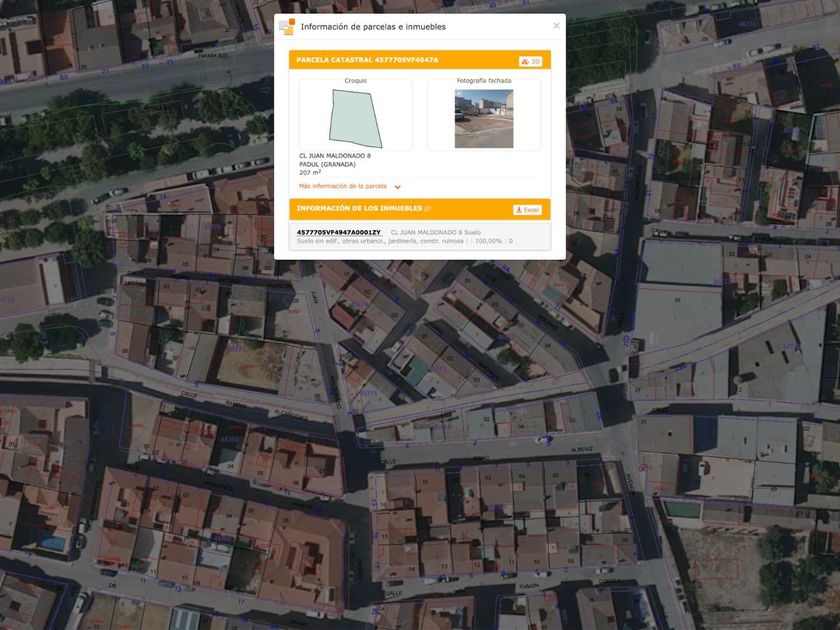Click the 'Más información de la parcela' link

(x=343, y=186)
